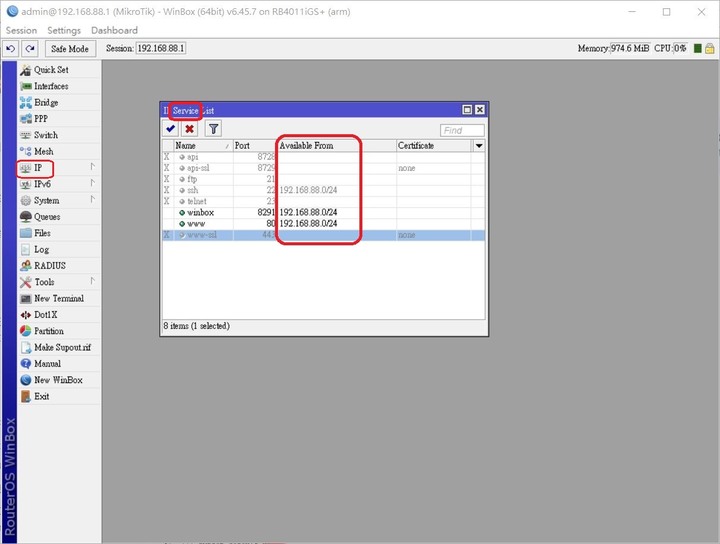This screenshot has width=720, height=544.
Task: Open the Log viewer
Action: tap(59, 249)
